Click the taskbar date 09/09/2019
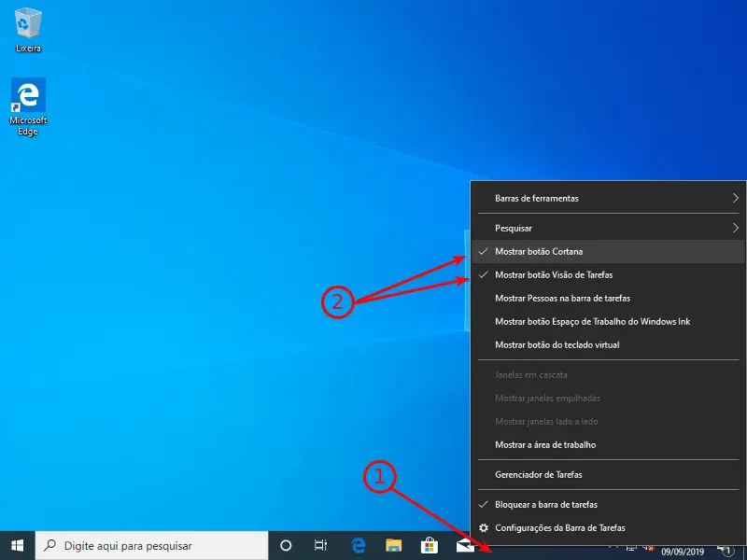Image resolution: width=747 pixels, height=560 pixels. pos(683,552)
